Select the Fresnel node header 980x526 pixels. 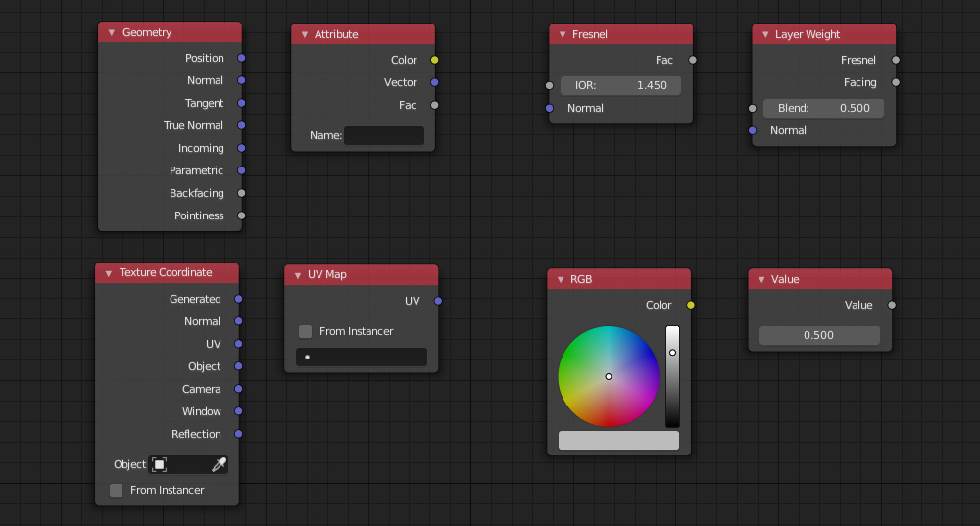620,34
